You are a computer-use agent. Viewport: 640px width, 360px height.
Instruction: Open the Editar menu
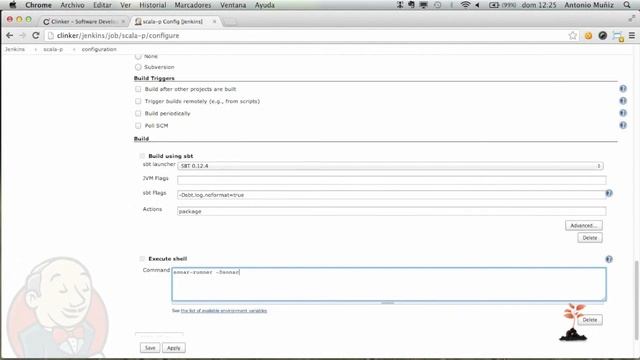pos(102,5)
